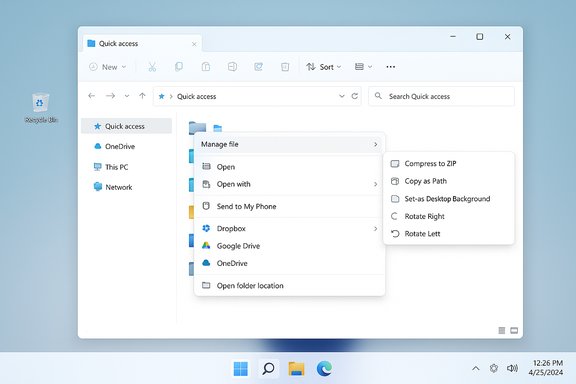Choose Open in context menu
Image resolution: width=576 pixels, height=384 pixels.
(x=289, y=167)
